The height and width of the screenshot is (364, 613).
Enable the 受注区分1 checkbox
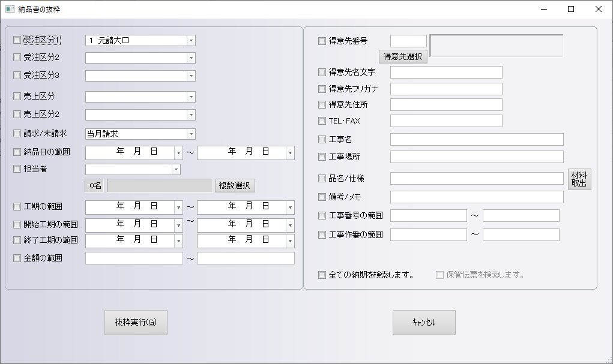pos(17,40)
